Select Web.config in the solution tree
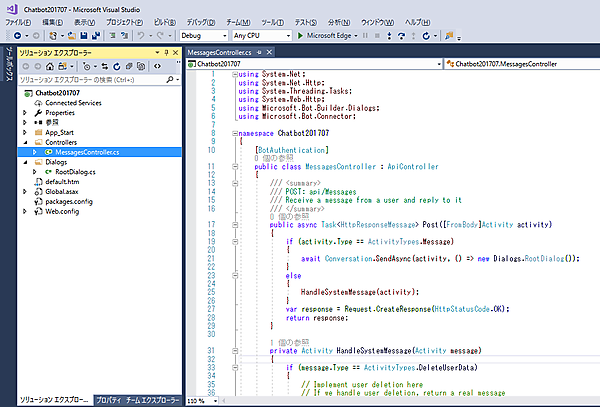The image size is (600, 407). coord(61,211)
